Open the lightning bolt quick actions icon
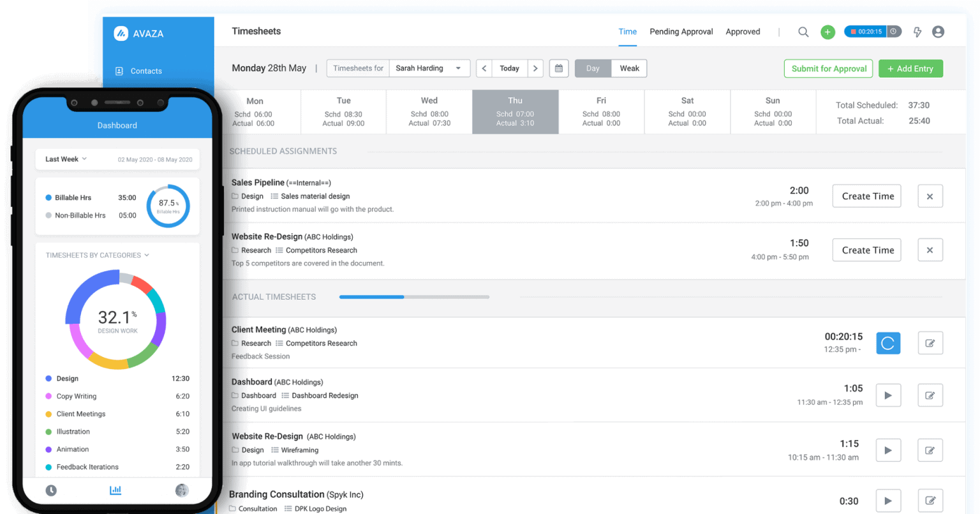Screen dimensions: 980x514 click(917, 32)
